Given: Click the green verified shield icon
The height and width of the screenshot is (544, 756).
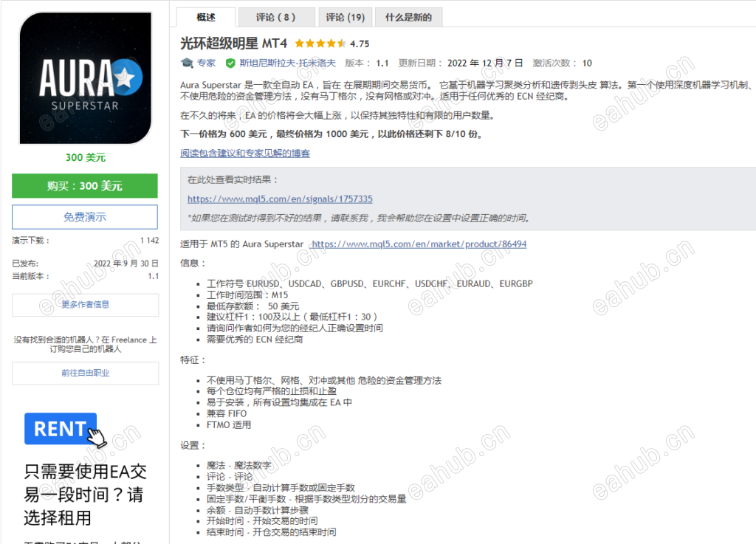Looking at the screenshot, I should [230, 63].
